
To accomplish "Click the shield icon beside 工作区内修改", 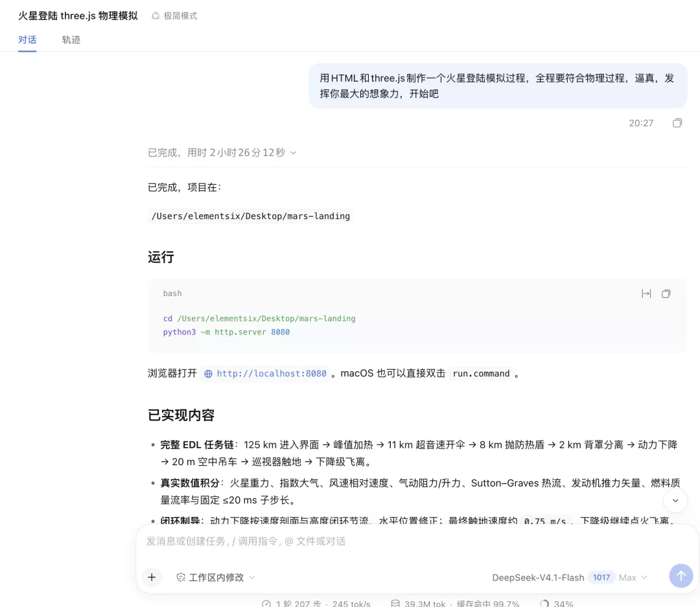I will (x=181, y=578).
